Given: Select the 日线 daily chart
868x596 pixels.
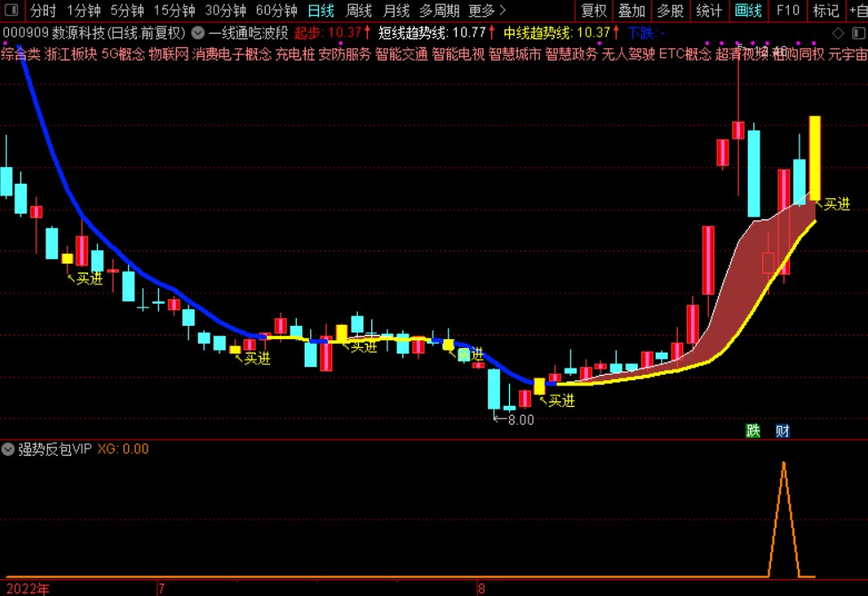Looking at the screenshot, I should pos(321,11).
